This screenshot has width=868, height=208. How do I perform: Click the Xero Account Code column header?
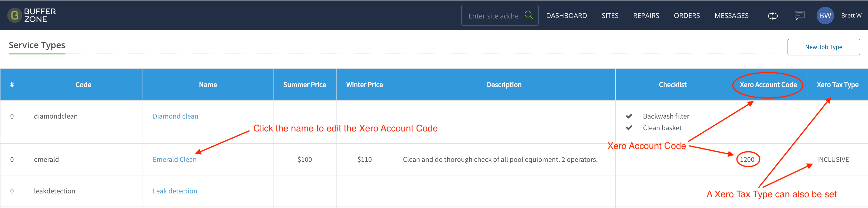click(x=768, y=85)
